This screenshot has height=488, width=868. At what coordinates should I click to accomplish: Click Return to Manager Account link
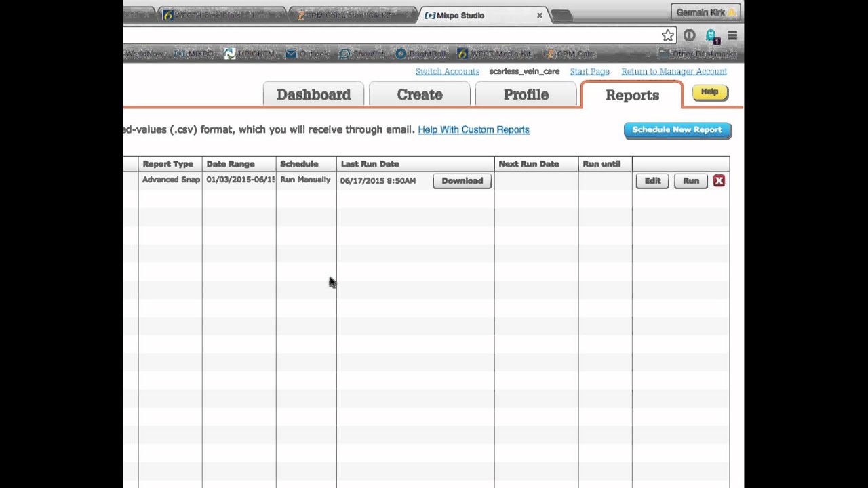674,71
